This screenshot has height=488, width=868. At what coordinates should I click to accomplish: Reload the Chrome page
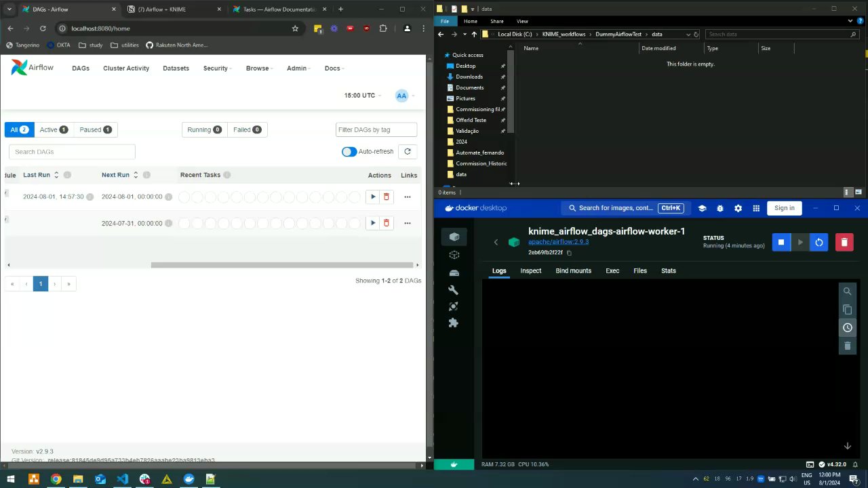point(43,28)
